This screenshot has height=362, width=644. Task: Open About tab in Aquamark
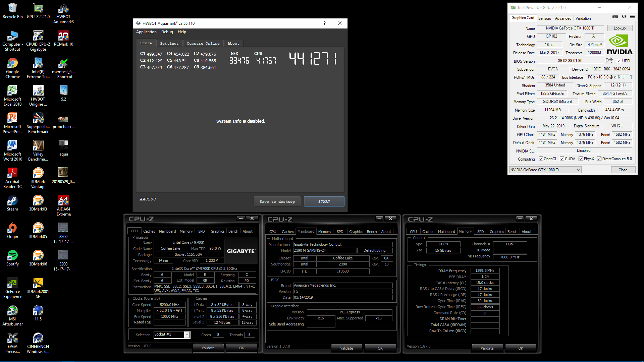tap(233, 44)
